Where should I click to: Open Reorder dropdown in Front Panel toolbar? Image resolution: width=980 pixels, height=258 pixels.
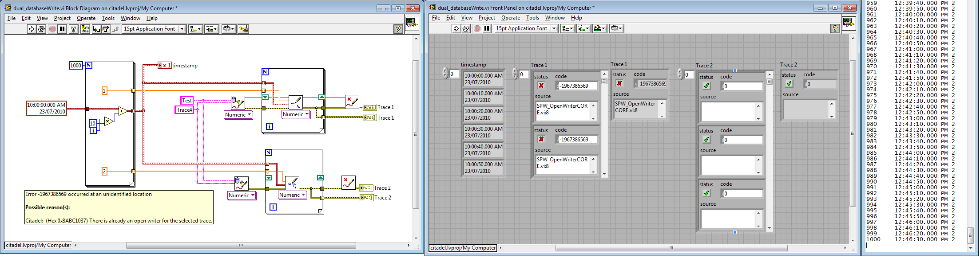(x=617, y=28)
